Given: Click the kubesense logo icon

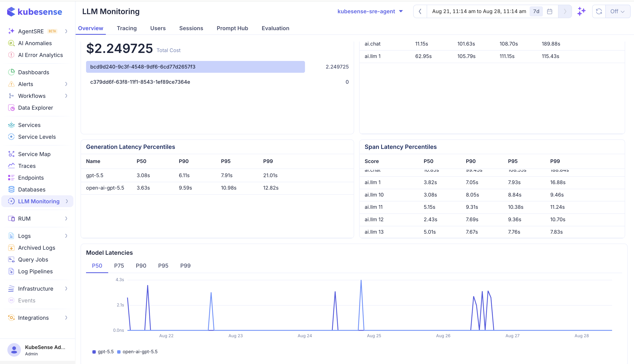Looking at the screenshot, I should pyautogui.click(x=11, y=12).
